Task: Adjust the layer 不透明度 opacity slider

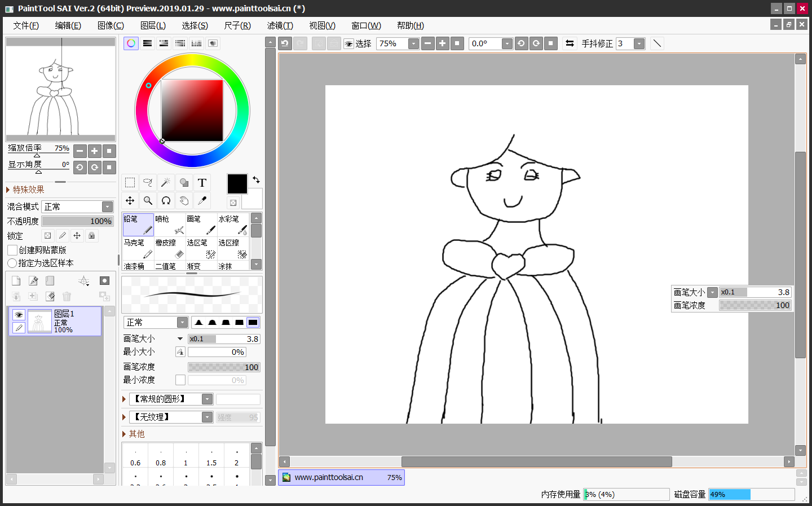Action: (78, 221)
